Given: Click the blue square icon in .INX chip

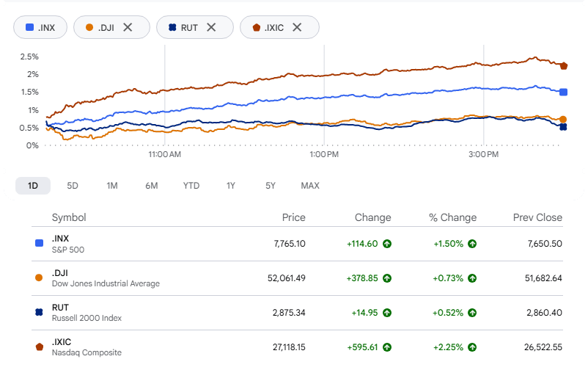Looking at the screenshot, I should 29,27.
